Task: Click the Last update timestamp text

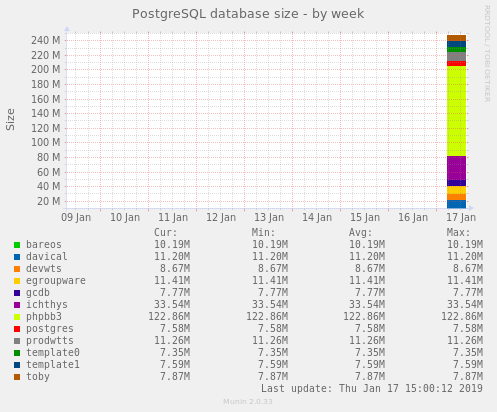Action: click(372, 388)
